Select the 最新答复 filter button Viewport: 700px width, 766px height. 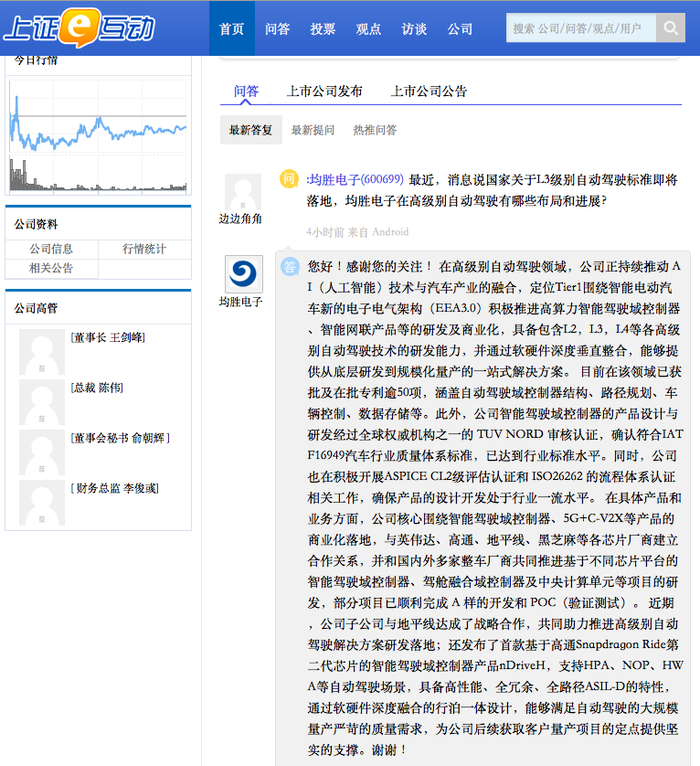coord(251,130)
